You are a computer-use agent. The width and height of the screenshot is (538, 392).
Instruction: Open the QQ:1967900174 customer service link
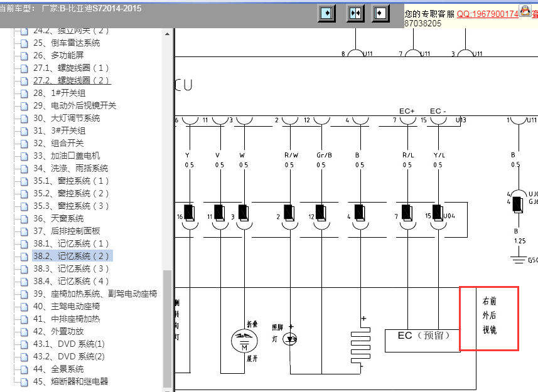(487, 14)
